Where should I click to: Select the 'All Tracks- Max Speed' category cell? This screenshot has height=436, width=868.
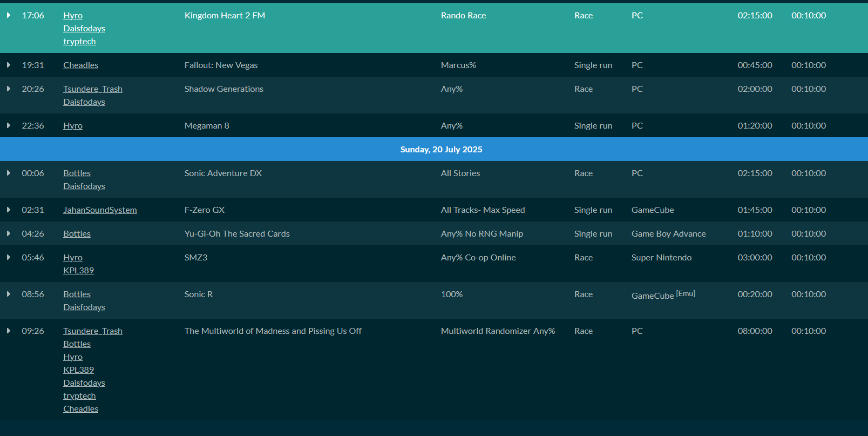[x=483, y=210]
